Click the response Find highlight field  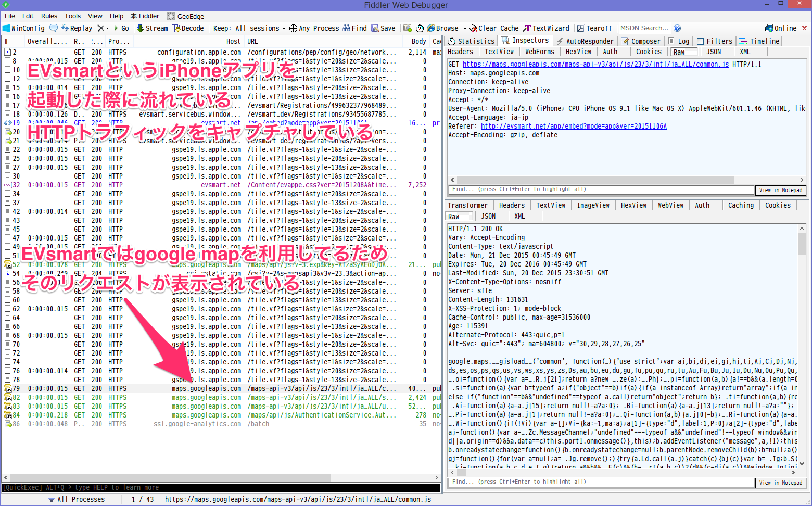tap(601, 482)
